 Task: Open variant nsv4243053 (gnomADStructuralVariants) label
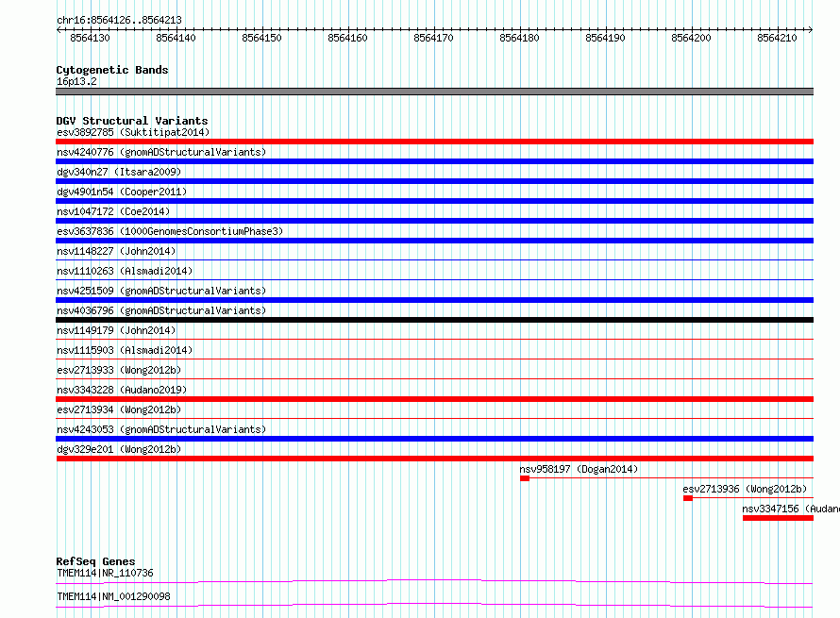click(x=161, y=429)
